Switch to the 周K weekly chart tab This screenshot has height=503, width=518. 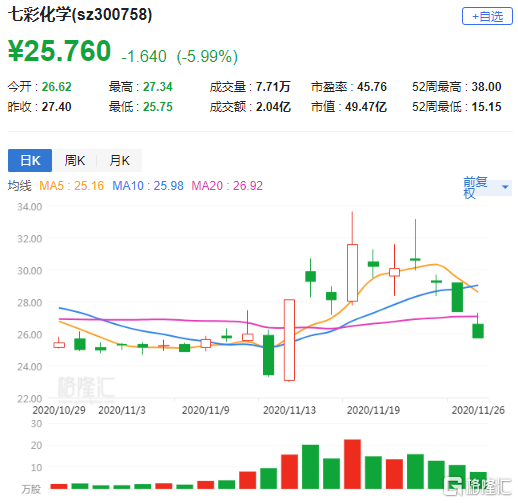pos(75,160)
